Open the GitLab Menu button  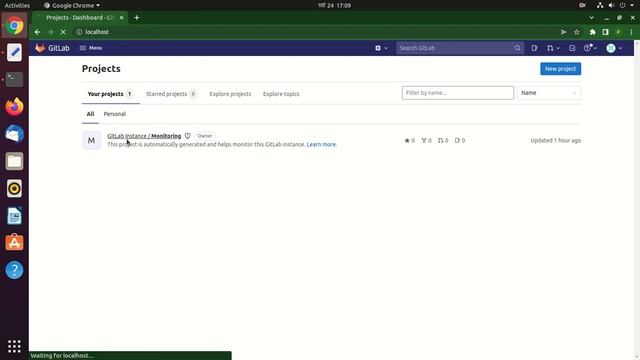[x=91, y=48]
